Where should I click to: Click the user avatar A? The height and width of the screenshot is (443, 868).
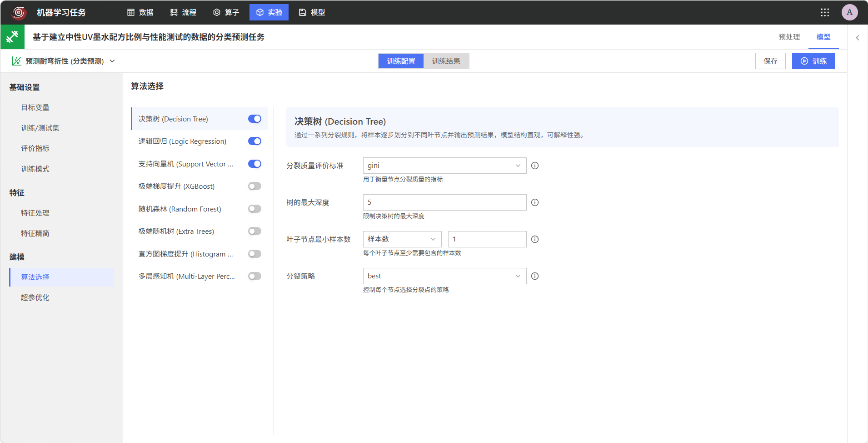pos(849,12)
